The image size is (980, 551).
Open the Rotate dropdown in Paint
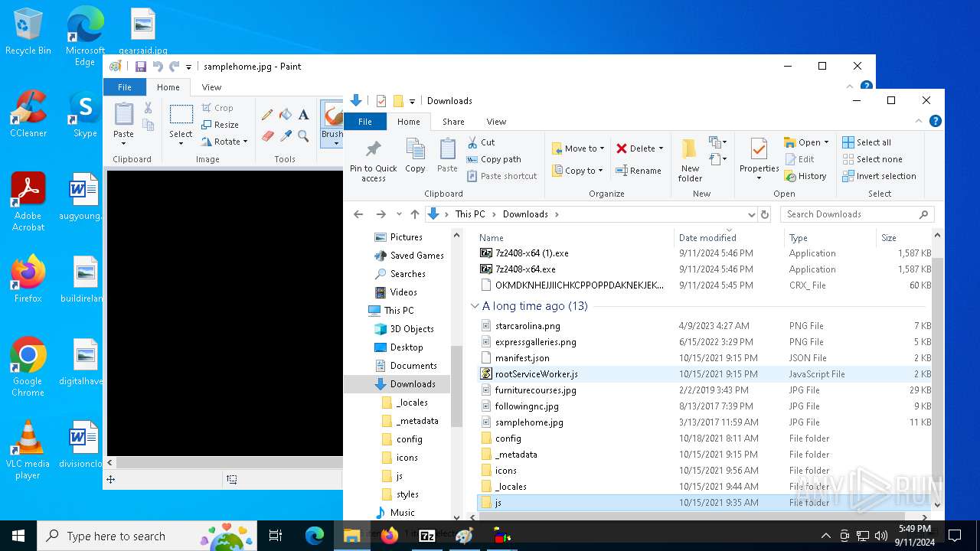224,142
